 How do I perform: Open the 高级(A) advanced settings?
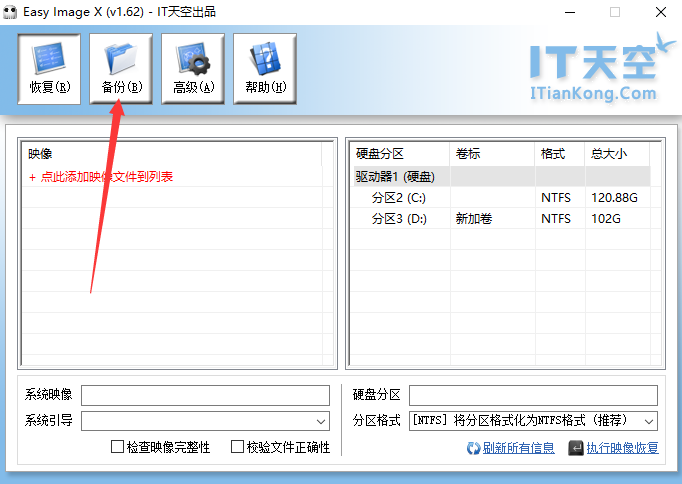coord(193,69)
